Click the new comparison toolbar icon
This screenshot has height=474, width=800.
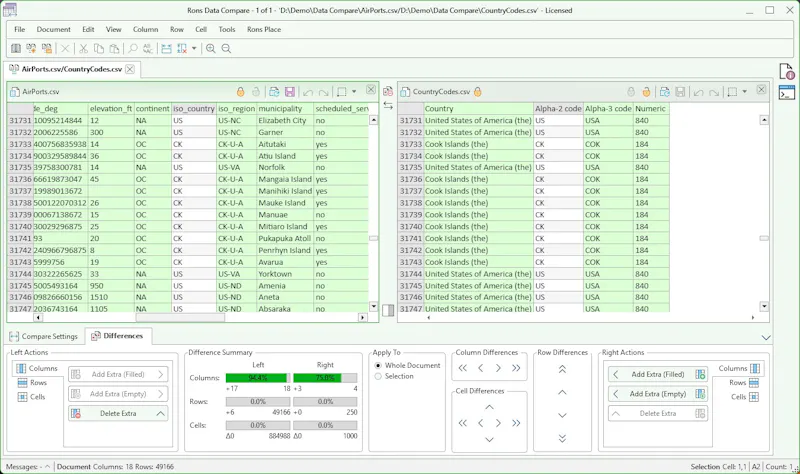[31, 48]
